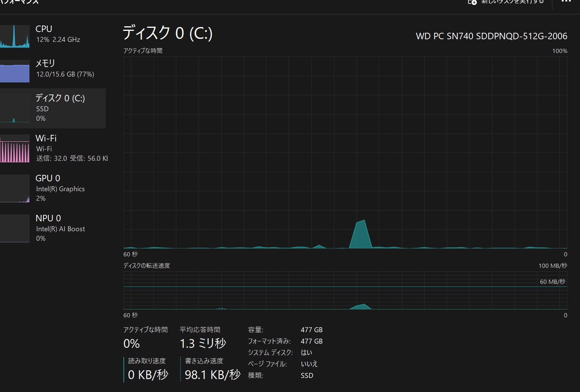Image resolution: width=580 pixels, height=392 pixels.
Task: Click the 477 GB value beside フォーマット済み
Action: click(312, 341)
